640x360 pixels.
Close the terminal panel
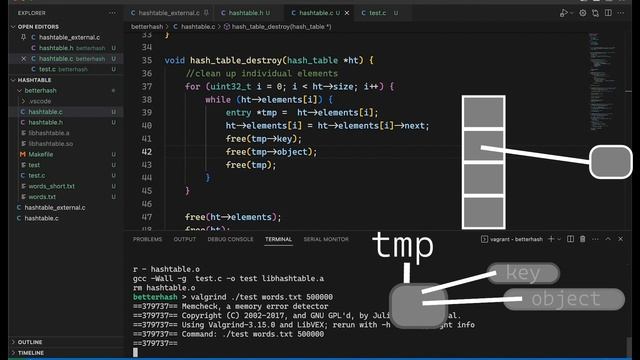click(x=621, y=239)
